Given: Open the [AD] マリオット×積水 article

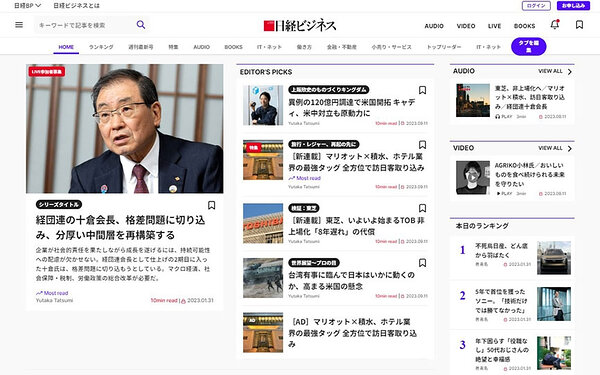Looking at the screenshot, I should pyautogui.click(x=352, y=333).
